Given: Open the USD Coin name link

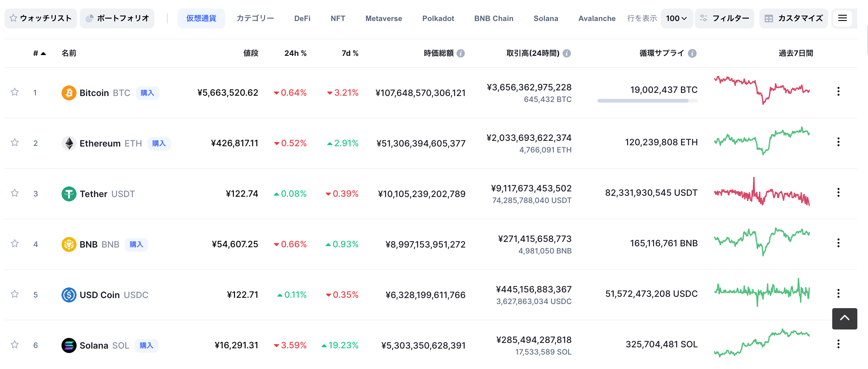Looking at the screenshot, I should click(99, 295).
